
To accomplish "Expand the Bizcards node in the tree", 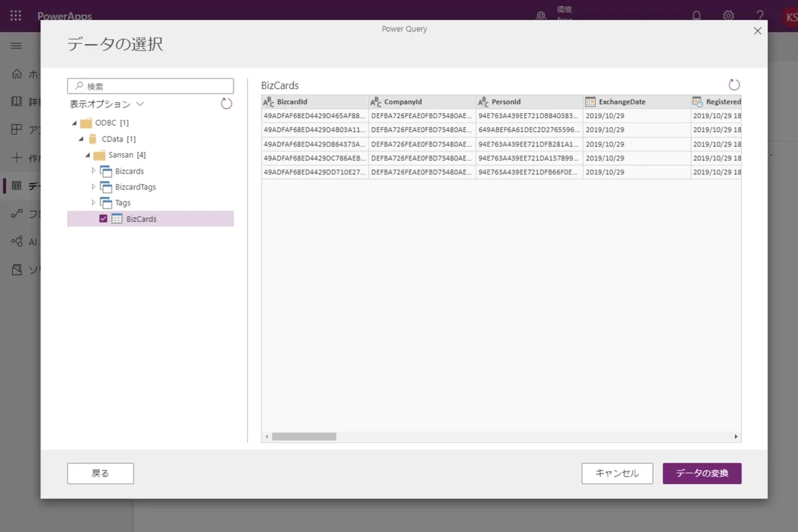I will point(95,171).
